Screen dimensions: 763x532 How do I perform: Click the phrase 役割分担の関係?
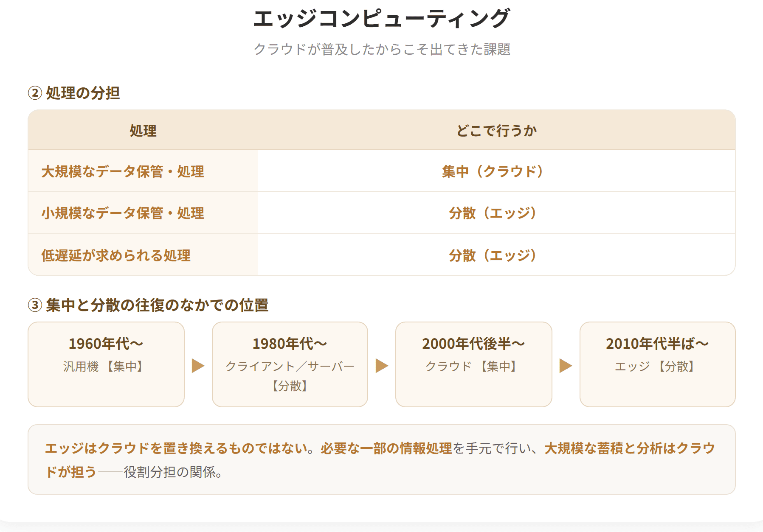point(169,472)
